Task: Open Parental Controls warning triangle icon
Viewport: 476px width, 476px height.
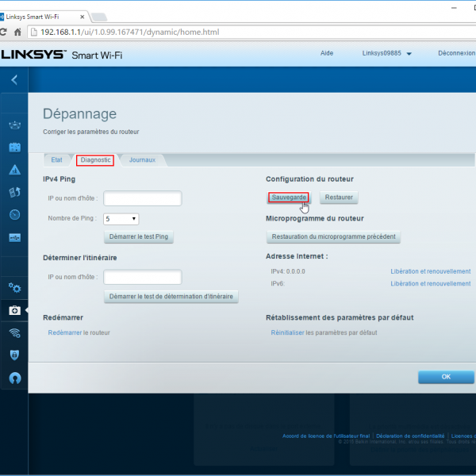Action: 14,170
